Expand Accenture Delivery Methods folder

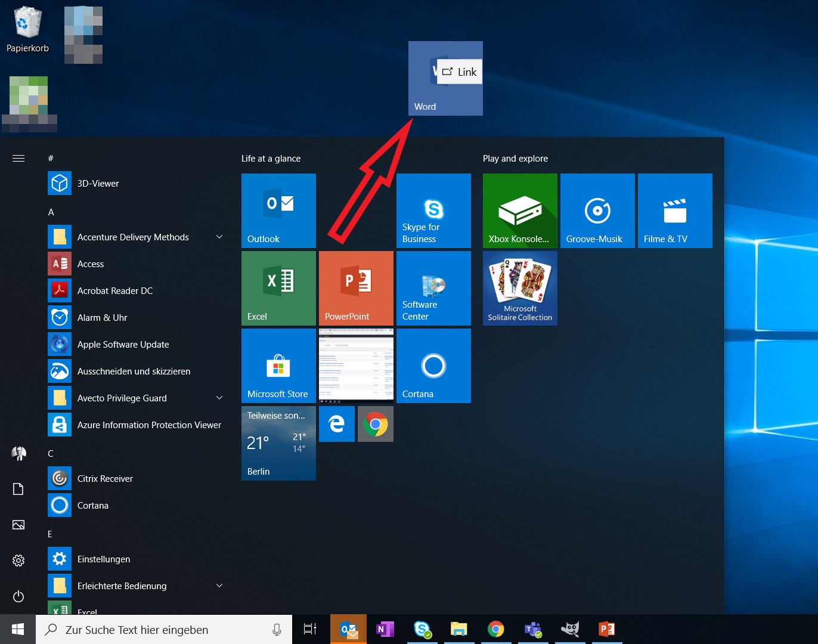pyautogui.click(x=219, y=237)
